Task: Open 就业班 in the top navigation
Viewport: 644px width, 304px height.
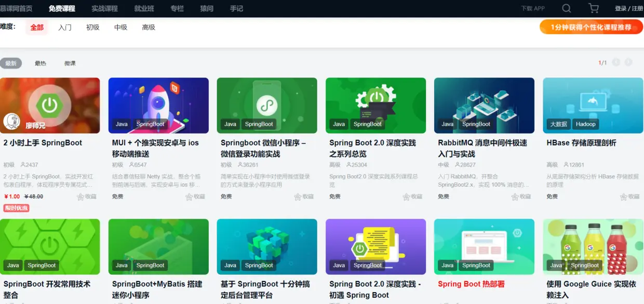Action: click(144, 8)
